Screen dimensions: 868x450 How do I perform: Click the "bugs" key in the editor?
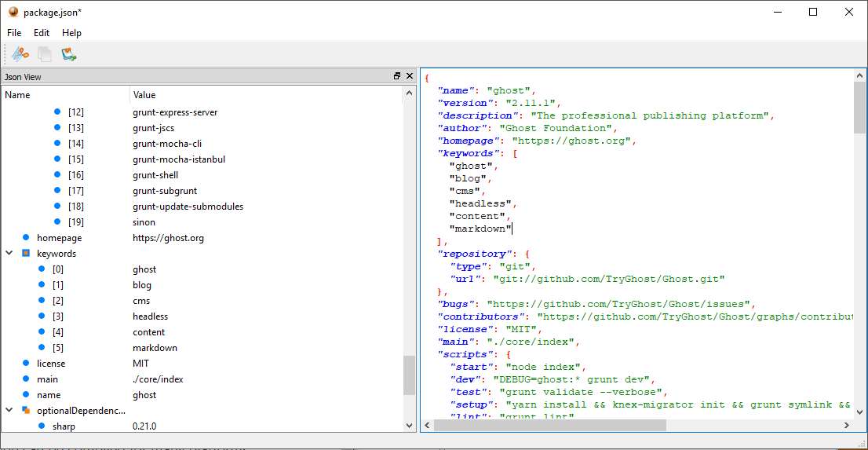click(x=456, y=304)
